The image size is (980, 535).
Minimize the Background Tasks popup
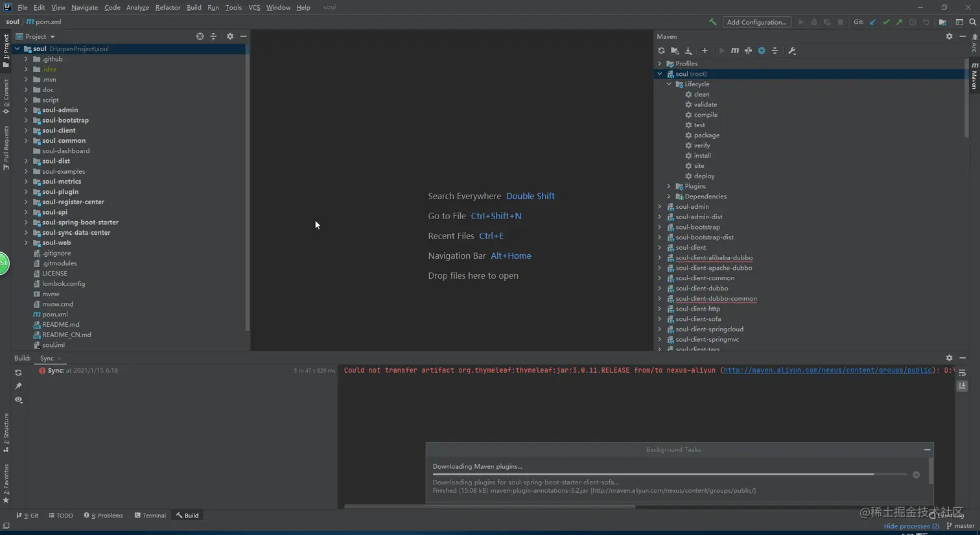point(927,449)
